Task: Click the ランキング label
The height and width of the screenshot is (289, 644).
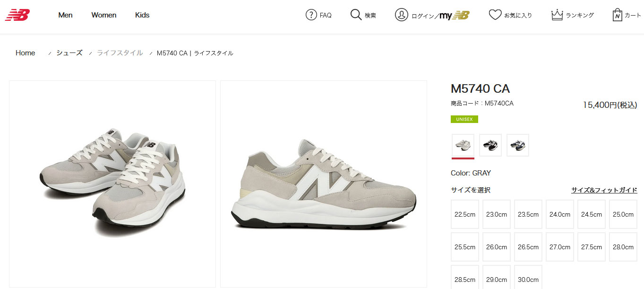Action: point(580,15)
